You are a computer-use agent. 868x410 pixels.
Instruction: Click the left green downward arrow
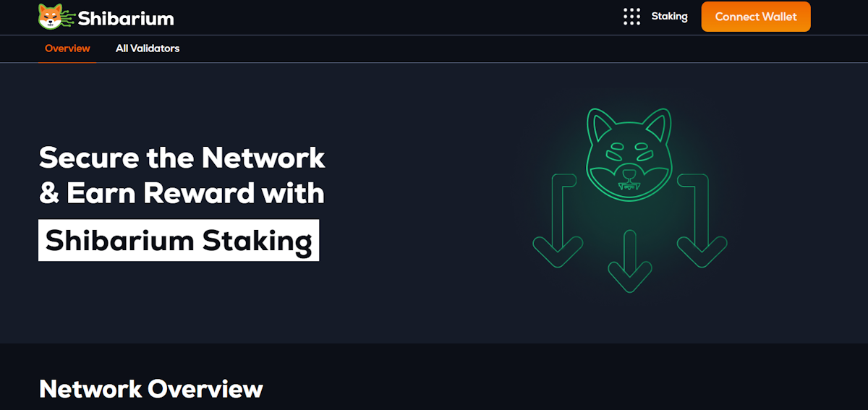(558, 220)
